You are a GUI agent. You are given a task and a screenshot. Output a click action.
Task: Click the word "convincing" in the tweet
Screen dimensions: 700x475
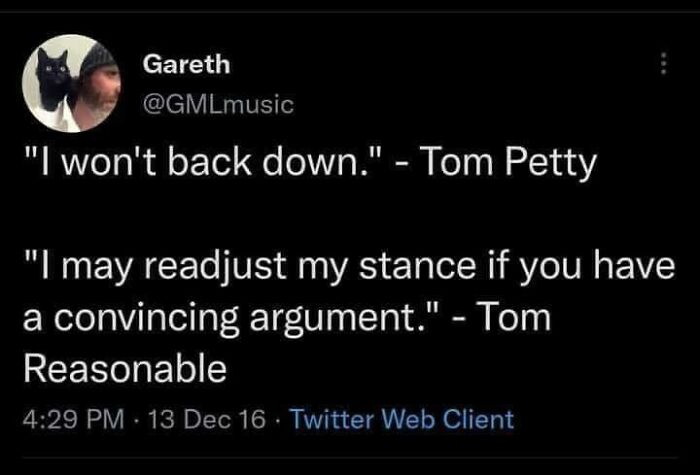pos(145,318)
